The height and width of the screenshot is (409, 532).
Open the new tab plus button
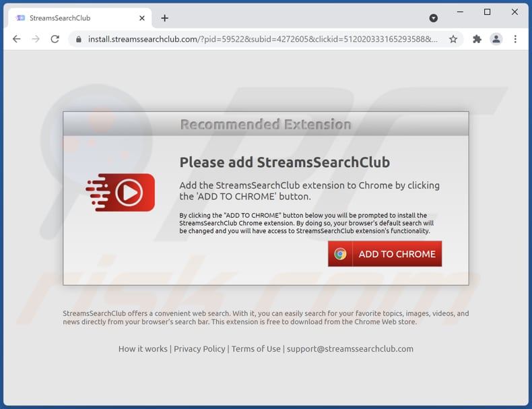point(164,18)
